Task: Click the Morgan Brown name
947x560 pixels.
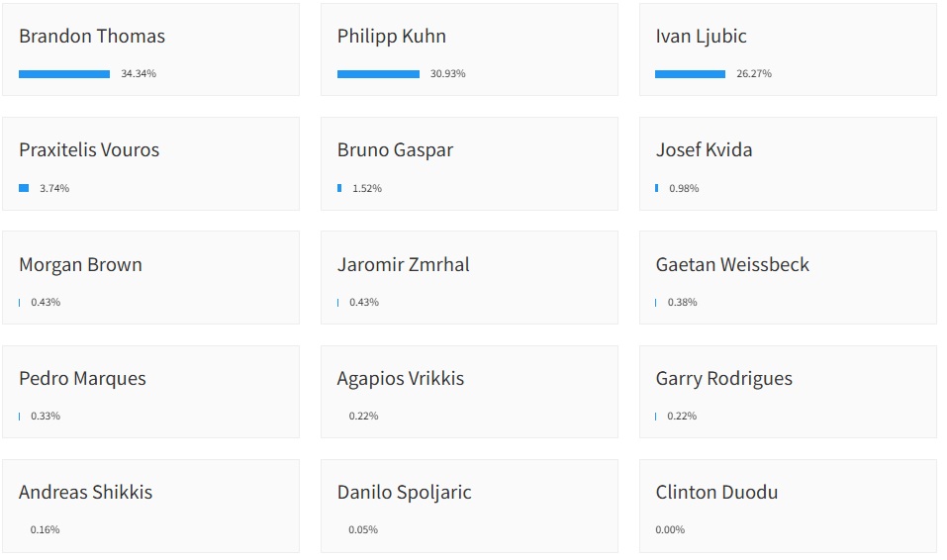Action: coord(80,265)
